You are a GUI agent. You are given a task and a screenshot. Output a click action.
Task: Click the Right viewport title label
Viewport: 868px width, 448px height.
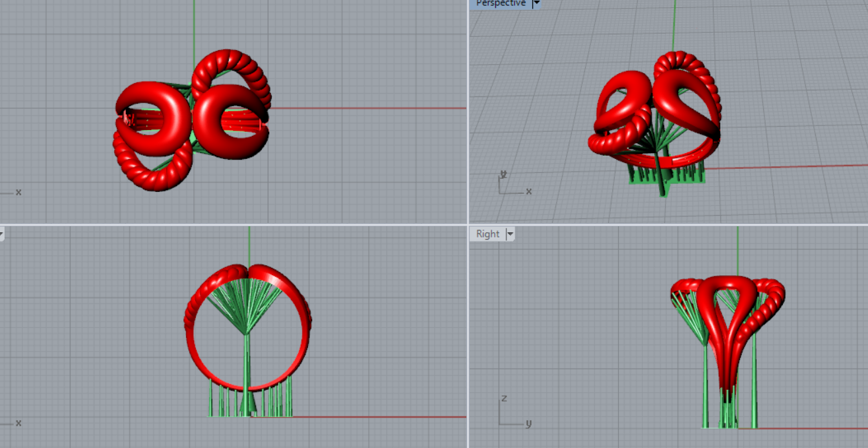click(487, 234)
